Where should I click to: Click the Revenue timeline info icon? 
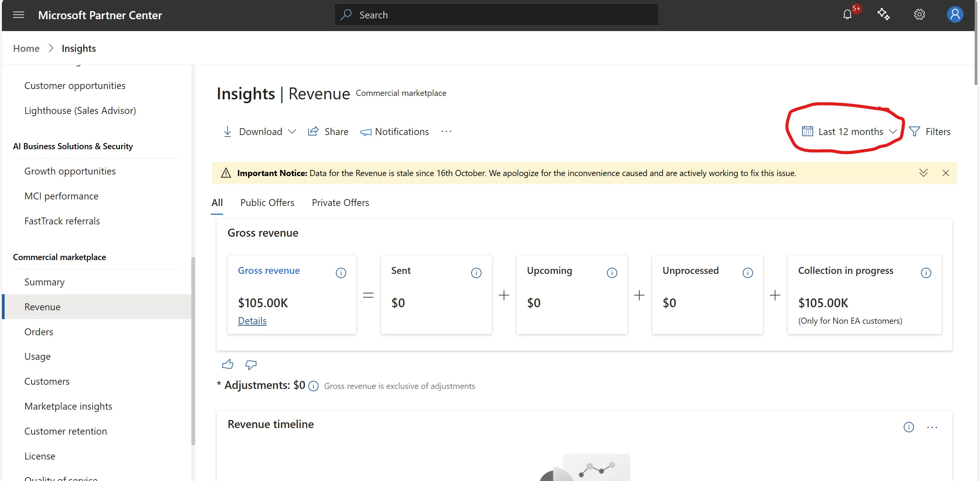tap(909, 427)
